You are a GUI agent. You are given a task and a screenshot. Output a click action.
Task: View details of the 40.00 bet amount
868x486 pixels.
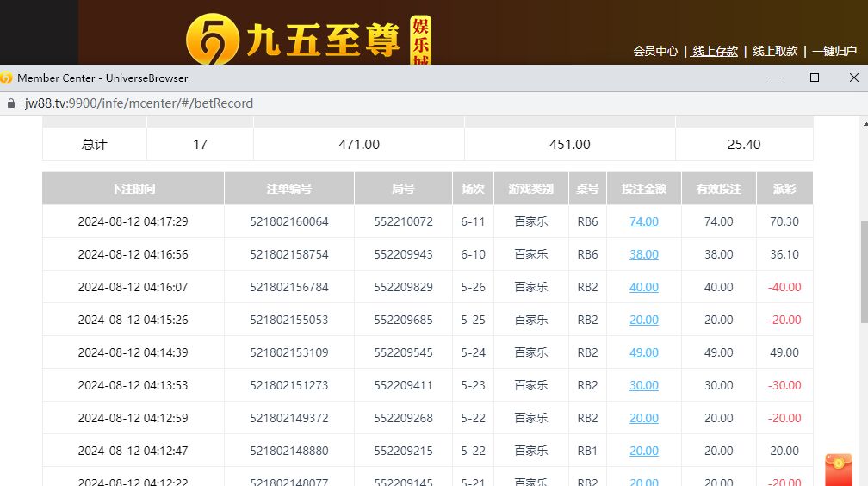tap(644, 287)
